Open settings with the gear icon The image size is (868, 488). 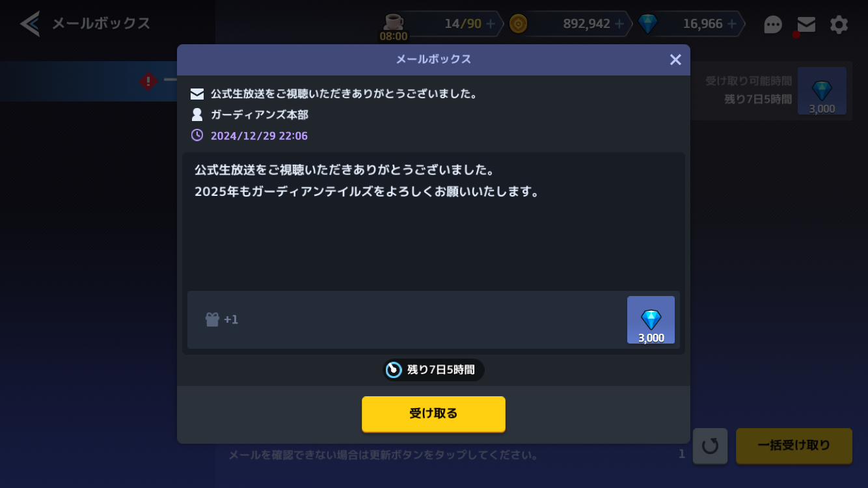[x=839, y=25]
